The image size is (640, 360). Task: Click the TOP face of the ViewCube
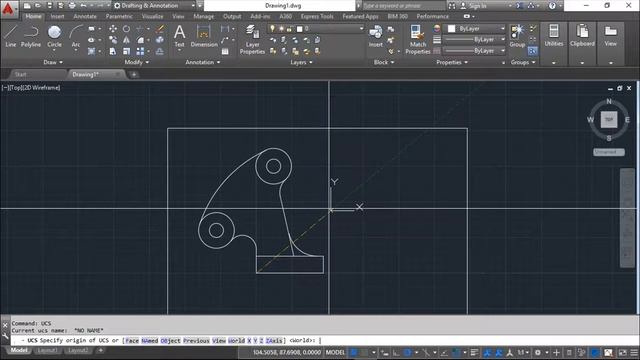609,120
